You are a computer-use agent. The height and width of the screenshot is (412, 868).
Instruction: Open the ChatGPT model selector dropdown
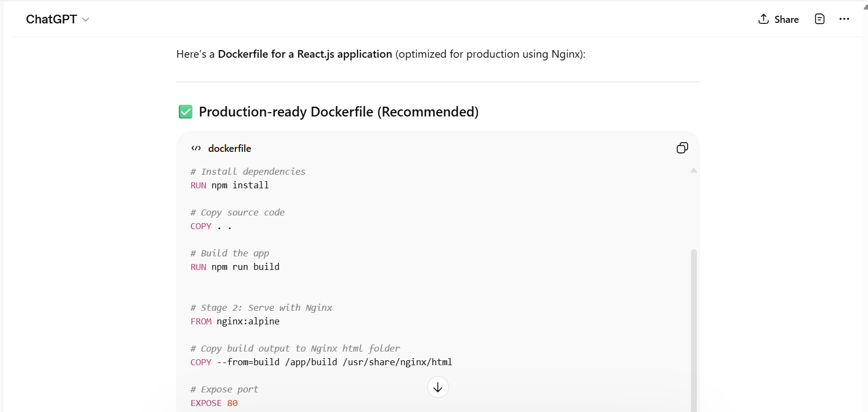57,20
